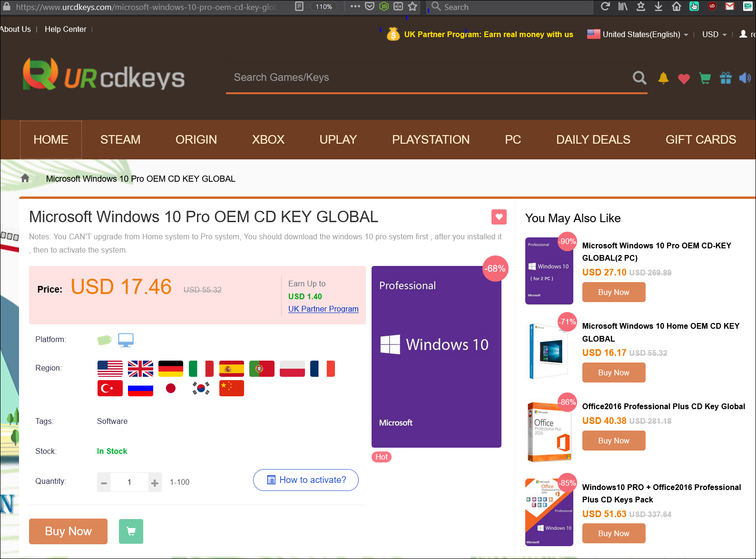Screen dimensions: 756x559
Task: Open the GIFT CARDS navigation tab
Action: [x=701, y=139]
